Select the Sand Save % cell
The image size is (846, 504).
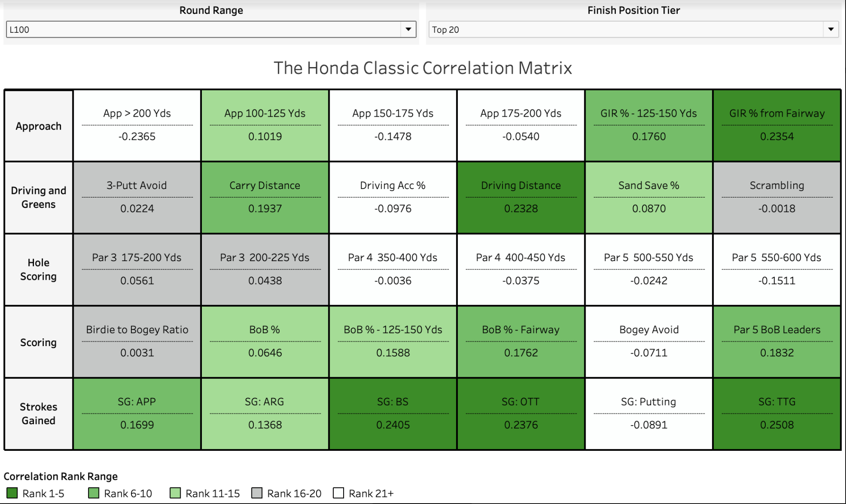649,198
